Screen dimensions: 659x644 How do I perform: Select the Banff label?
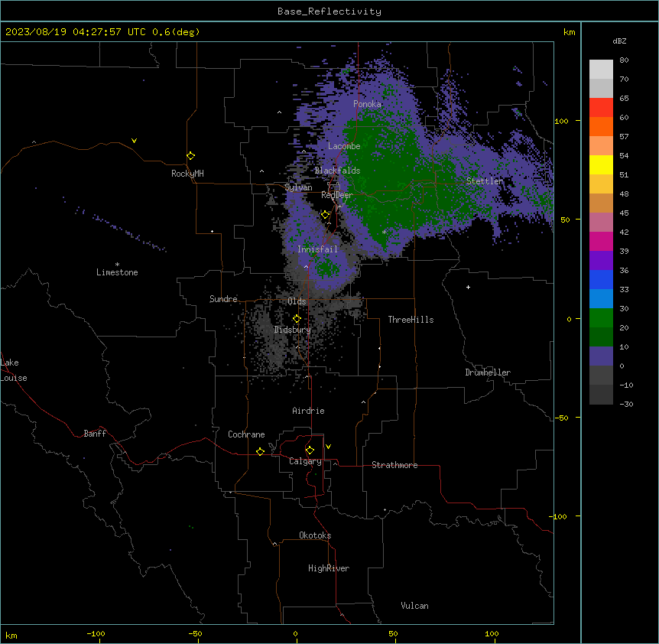pos(95,434)
